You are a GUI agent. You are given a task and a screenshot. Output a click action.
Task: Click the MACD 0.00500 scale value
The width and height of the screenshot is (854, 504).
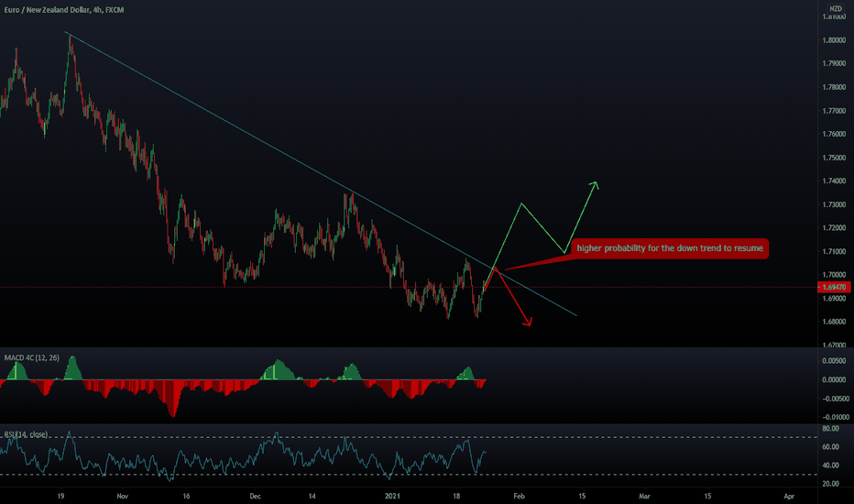pyautogui.click(x=834, y=361)
